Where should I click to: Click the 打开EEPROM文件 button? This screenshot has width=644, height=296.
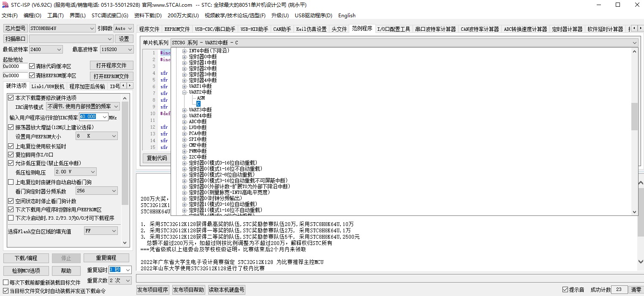[x=111, y=76]
